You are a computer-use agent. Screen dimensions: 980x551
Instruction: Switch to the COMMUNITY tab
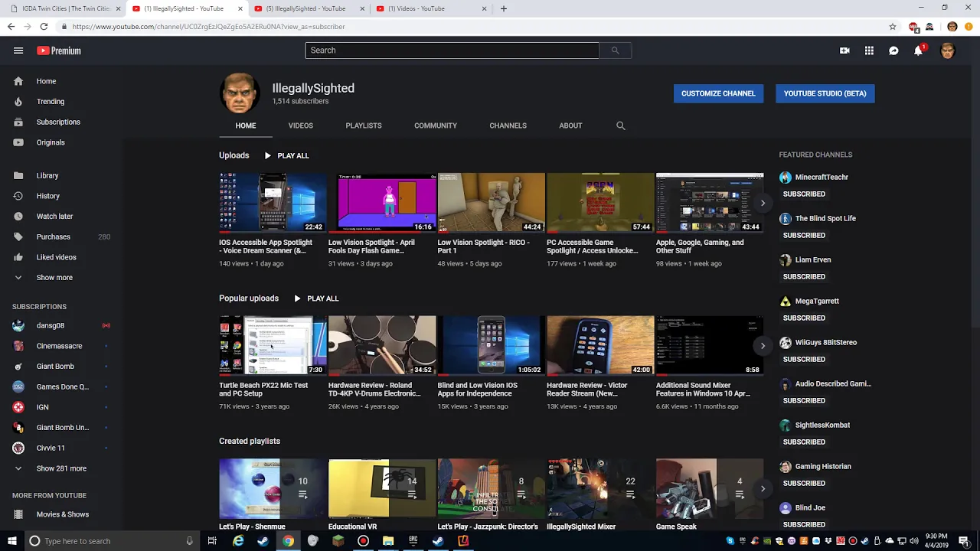pos(436,126)
